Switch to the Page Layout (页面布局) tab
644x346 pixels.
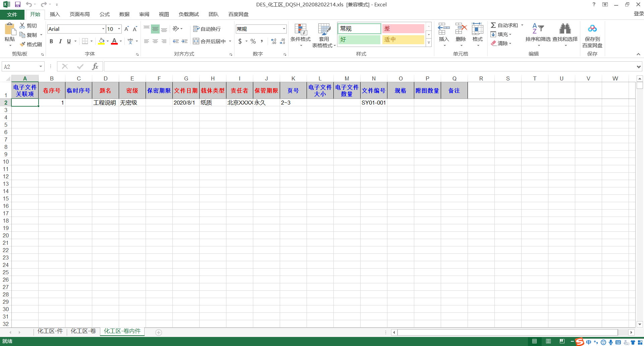(x=80, y=14)
